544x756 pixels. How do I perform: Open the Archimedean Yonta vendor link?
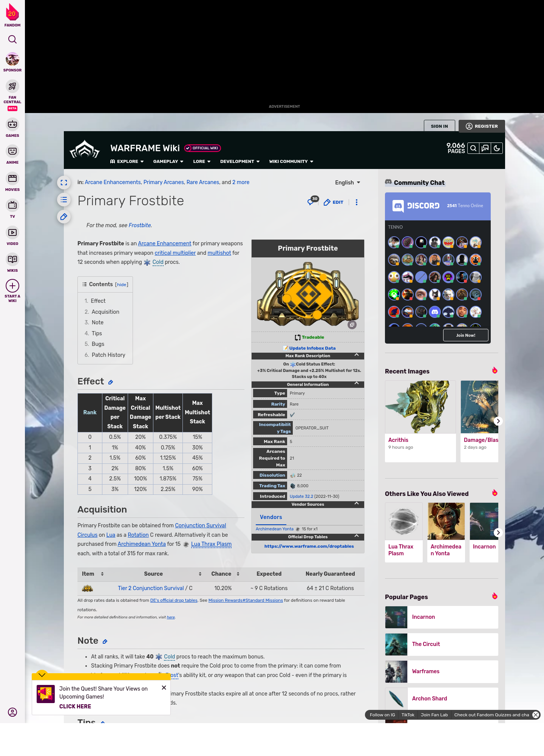click(x=274, y=529)
